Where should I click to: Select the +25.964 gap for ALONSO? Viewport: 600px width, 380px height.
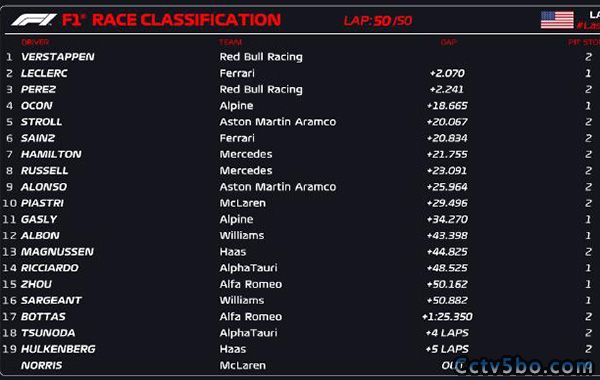447,187
